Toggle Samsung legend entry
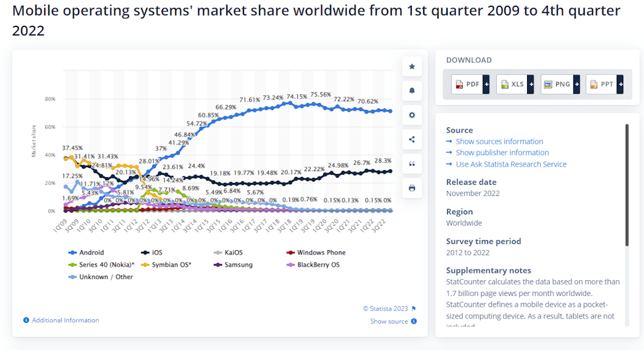Screen dimensions: 644x350 click(x=233, y=265)
